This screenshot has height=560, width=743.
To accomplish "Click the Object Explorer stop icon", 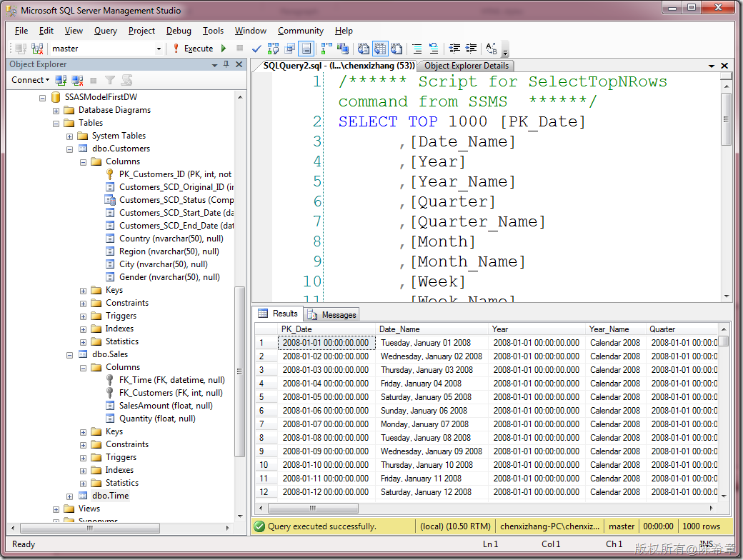I will (94, 80).
